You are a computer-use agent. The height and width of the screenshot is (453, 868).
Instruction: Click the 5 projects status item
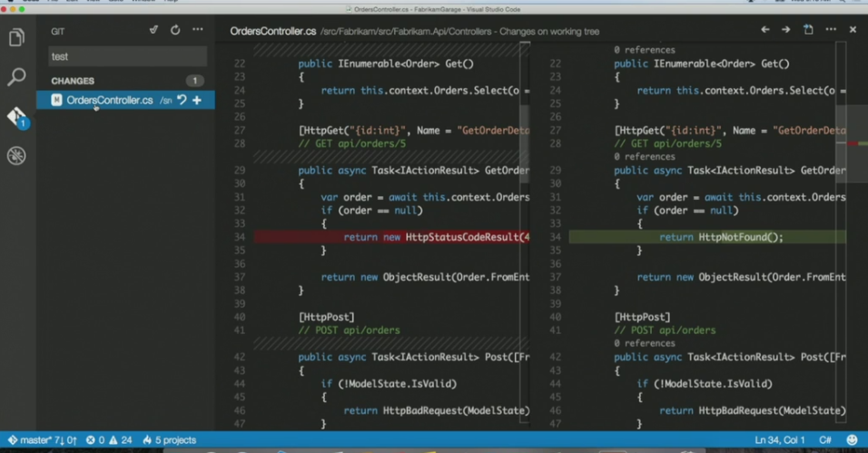click(x=169, y=440)
